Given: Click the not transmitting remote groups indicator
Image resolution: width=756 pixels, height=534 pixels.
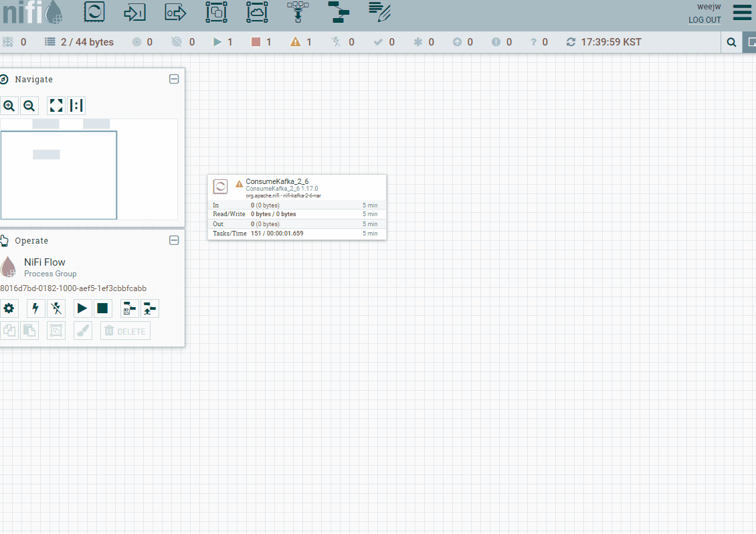Looking at the screenshot, I should [183, 42].
